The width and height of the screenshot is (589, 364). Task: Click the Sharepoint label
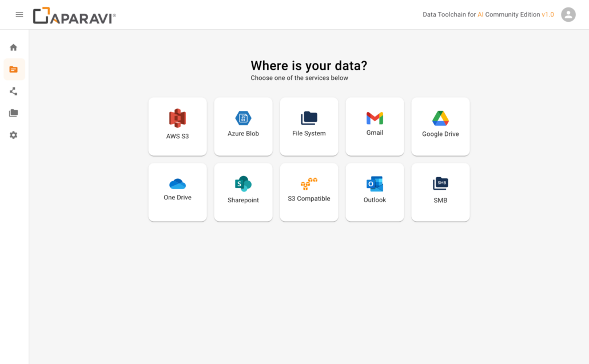[243, 200]
